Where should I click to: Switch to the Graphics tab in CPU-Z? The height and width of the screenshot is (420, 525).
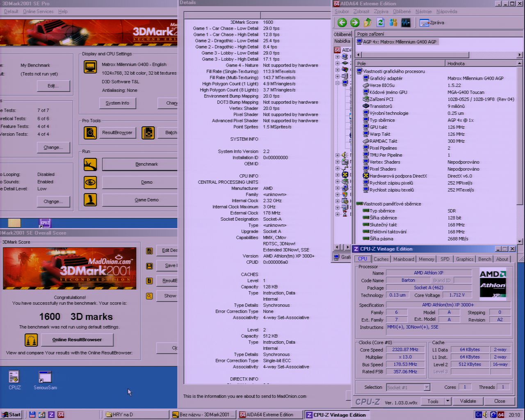tap(464, 259)
